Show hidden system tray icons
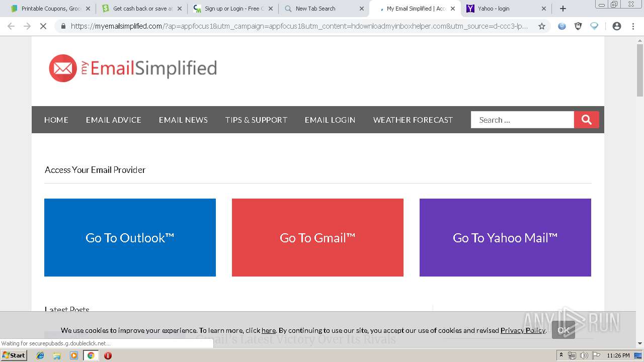Image resolution: width=644 pixels, height=362 pixels. (x=561, y=355)
